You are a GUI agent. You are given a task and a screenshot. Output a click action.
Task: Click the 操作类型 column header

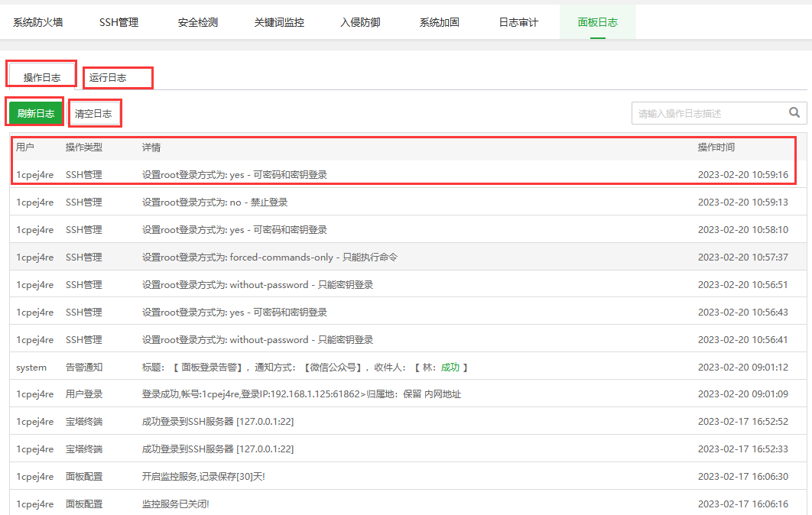(x=84, y=147)
